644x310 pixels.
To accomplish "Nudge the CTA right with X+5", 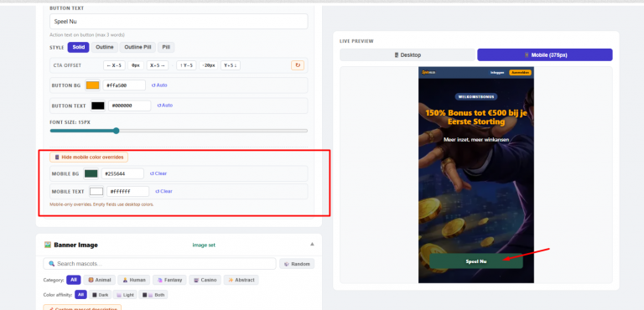I will point(158,65).
